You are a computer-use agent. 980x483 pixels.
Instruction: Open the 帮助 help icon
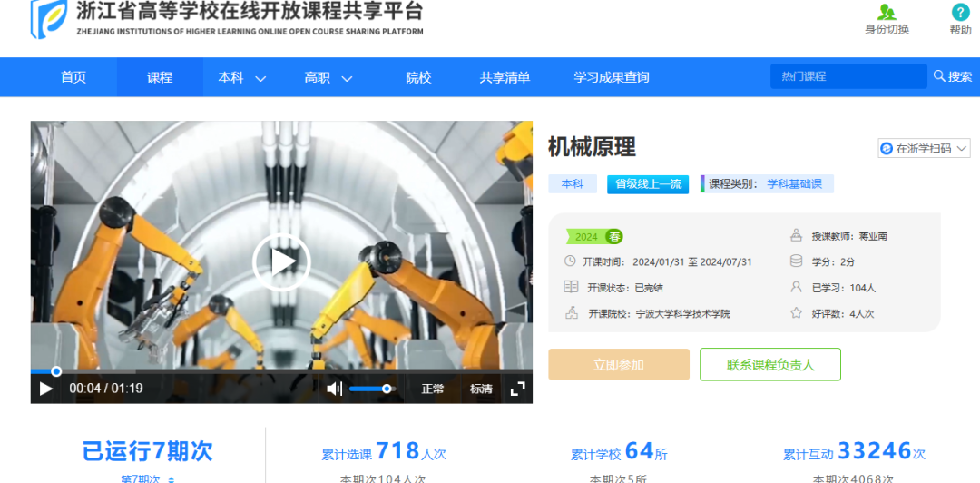[x=960, y=13]
